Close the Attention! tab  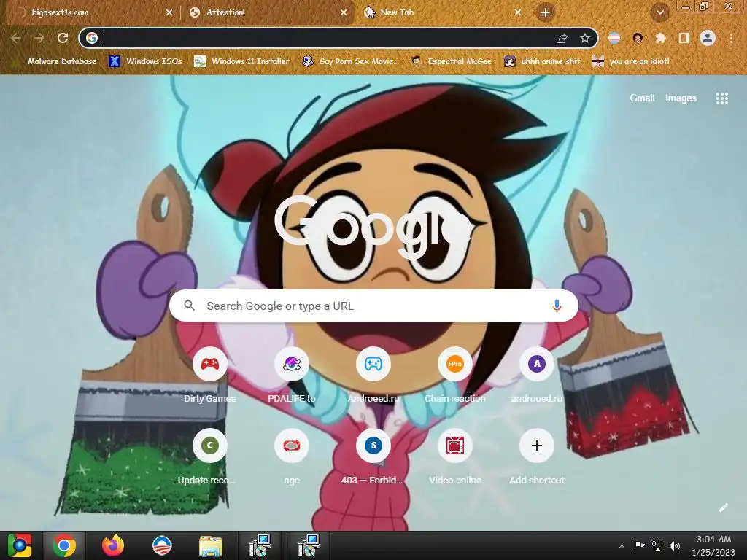[x=344, y=12]
